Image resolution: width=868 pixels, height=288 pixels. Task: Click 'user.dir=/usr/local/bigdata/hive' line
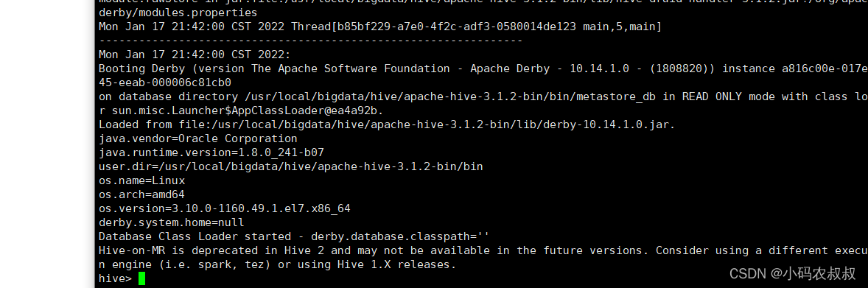290,166
